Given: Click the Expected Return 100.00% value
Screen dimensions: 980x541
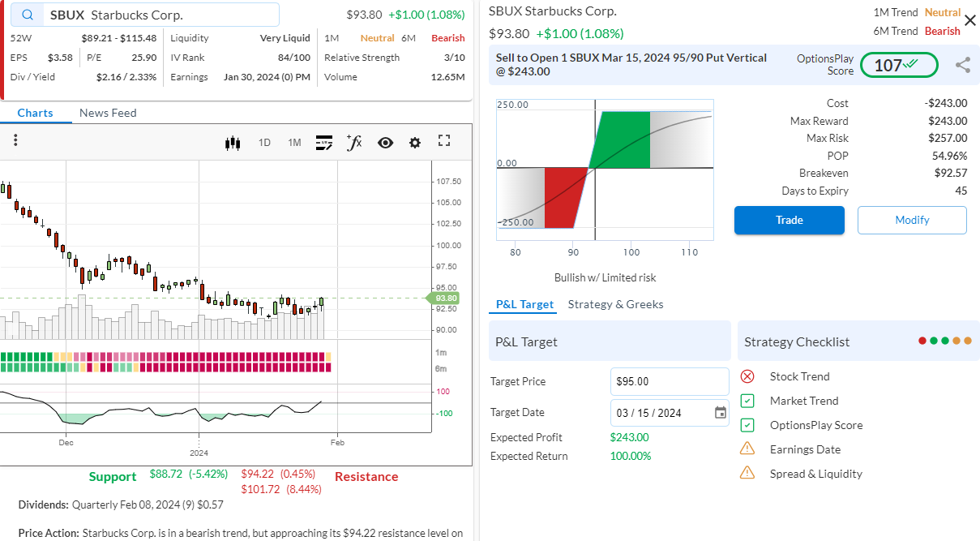Looking at the screenshot, I should coord(631,456).
